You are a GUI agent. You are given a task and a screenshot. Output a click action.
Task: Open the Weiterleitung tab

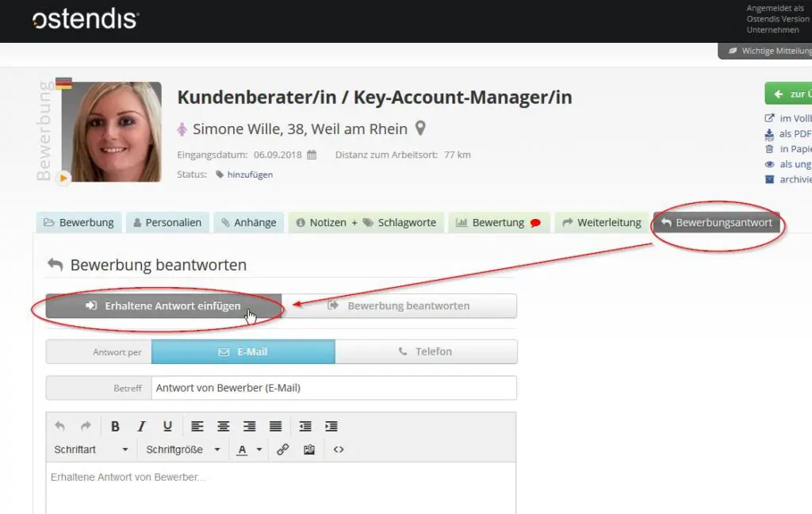pos(602,222)
